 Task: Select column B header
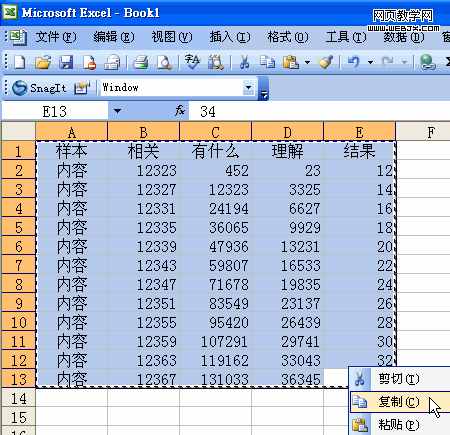144,132
